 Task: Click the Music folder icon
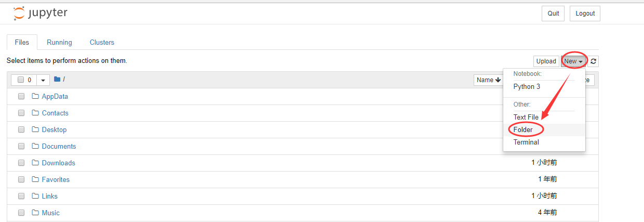(x=35, y=213)
